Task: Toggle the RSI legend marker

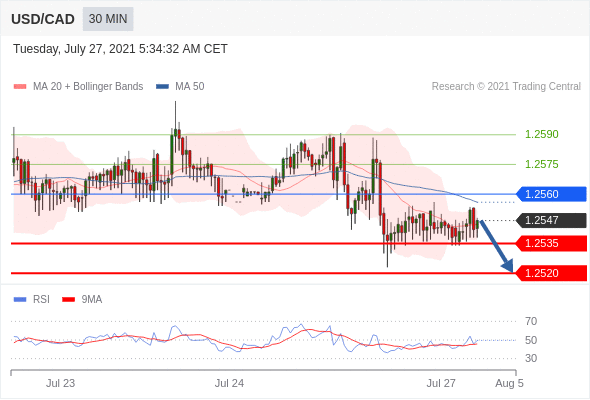Action: tap(20, 300)
